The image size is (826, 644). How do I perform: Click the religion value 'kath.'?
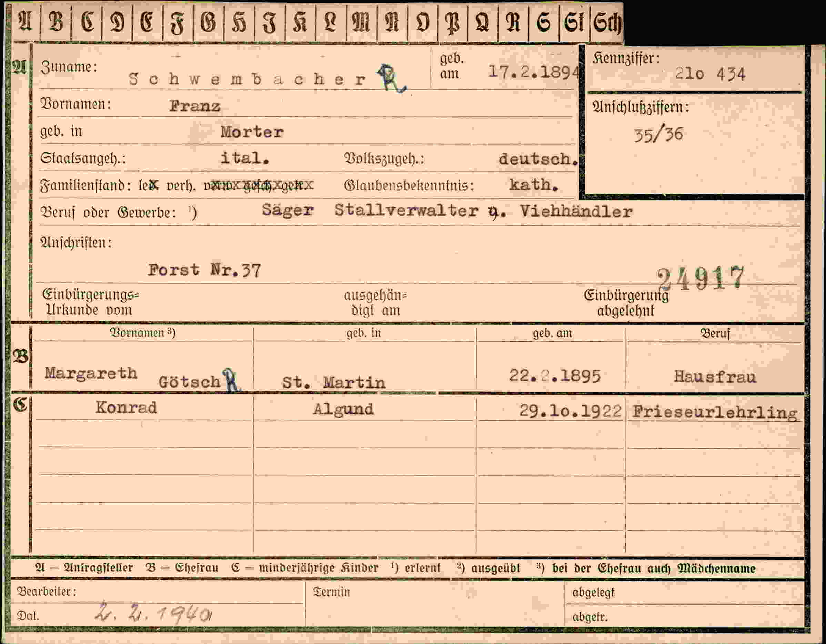[534, 185]
